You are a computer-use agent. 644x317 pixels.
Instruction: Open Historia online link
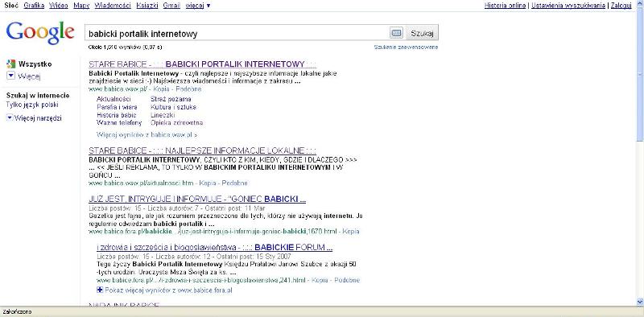(x=506, y=6)
